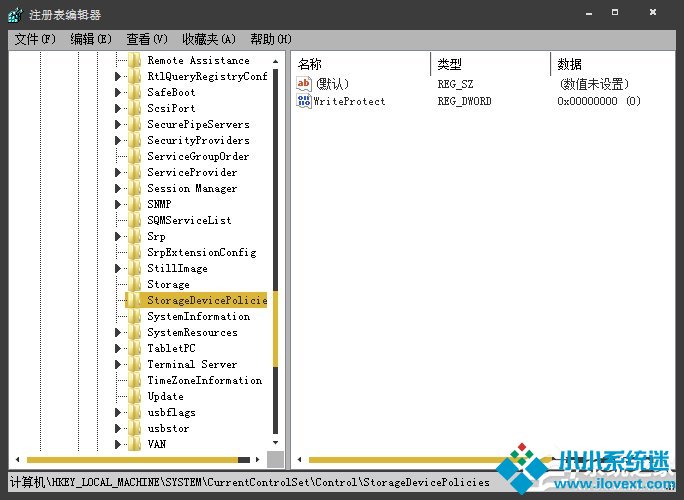Expand the StillImage tree node

[x=118, y=268]
